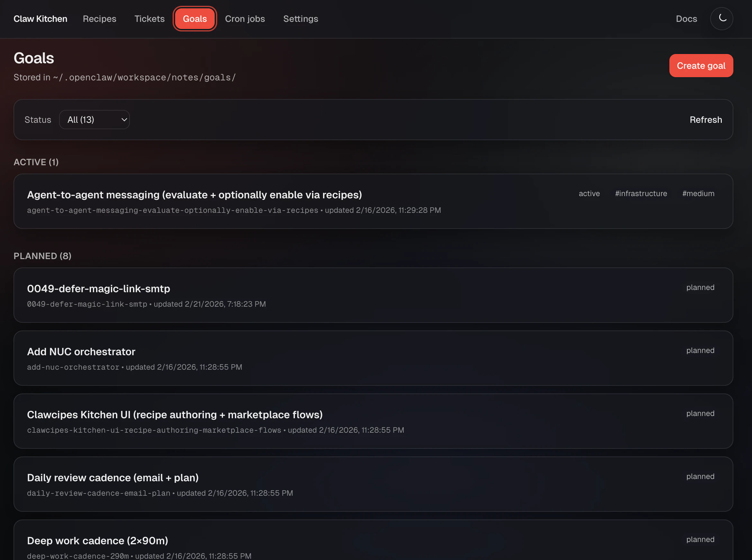Click the Create goal button
752x560 pixels.
pos(701,66)
